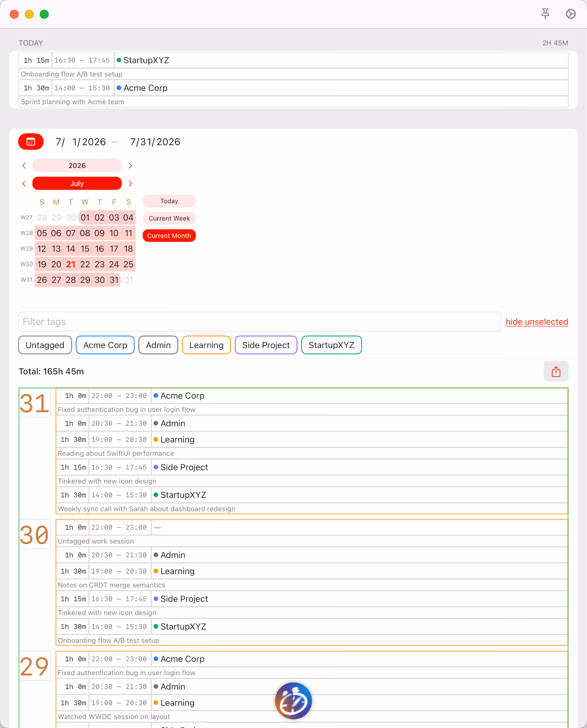The height and width of the screenshot is (728, 587).
Task: Click day 30 Admin 20:30 entry
Action: click(312, 555)
